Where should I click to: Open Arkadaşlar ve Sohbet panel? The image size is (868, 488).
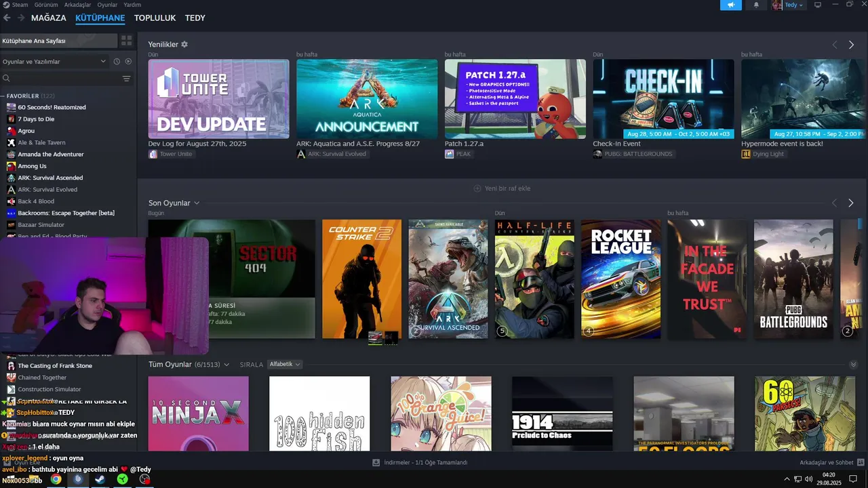[831, 462]
